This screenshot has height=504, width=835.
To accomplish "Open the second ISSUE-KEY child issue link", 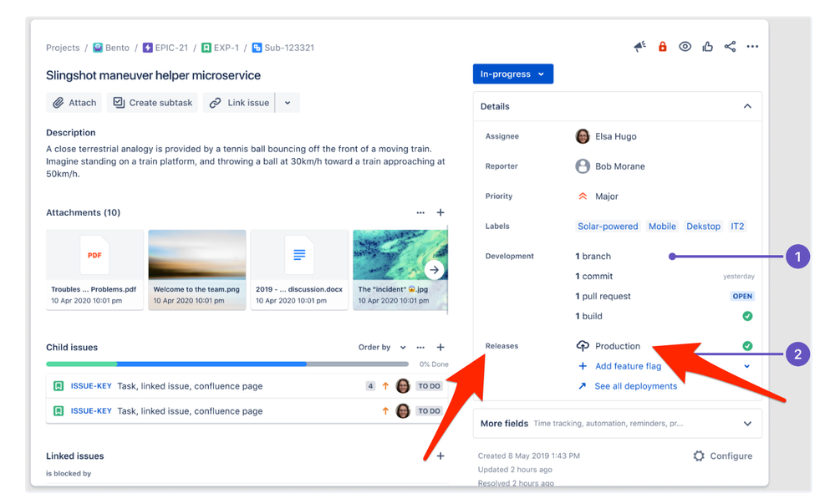I will click(x=91, y=410).
